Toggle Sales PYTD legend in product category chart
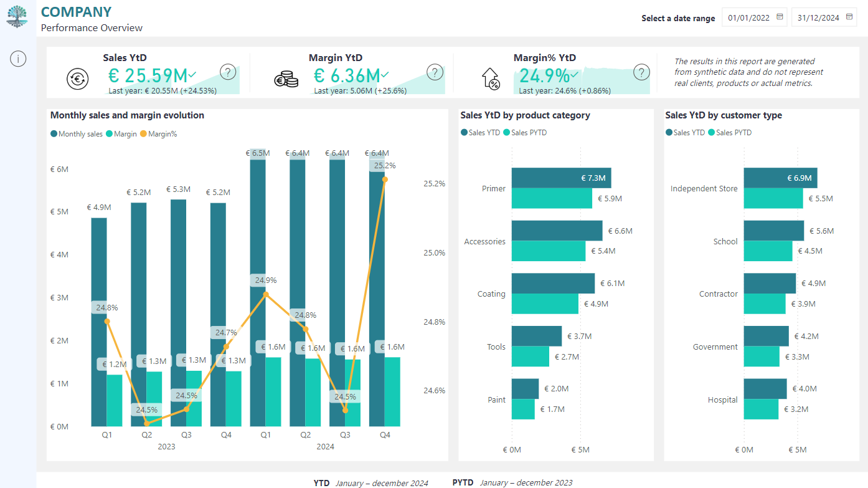The image size is (868, 488). click(525, 133)
